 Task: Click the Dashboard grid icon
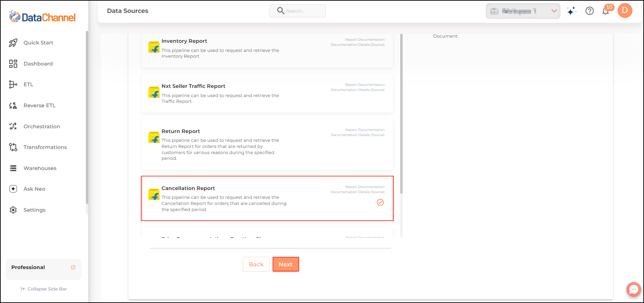pyautogui.click(x=13, y=64)
